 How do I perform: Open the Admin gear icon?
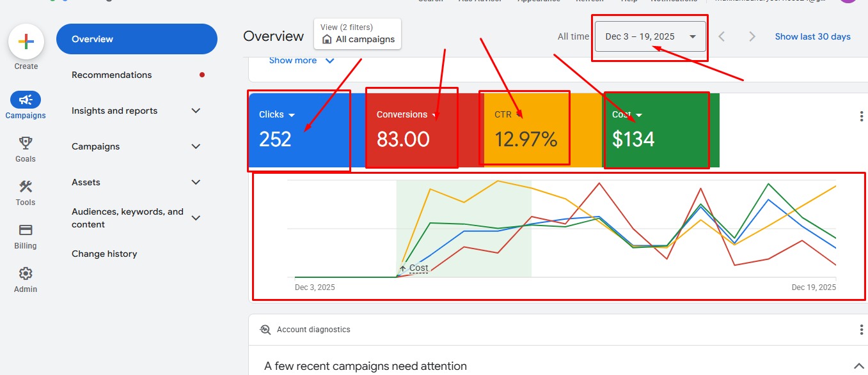pyautogui.click(x=26, y=273)
